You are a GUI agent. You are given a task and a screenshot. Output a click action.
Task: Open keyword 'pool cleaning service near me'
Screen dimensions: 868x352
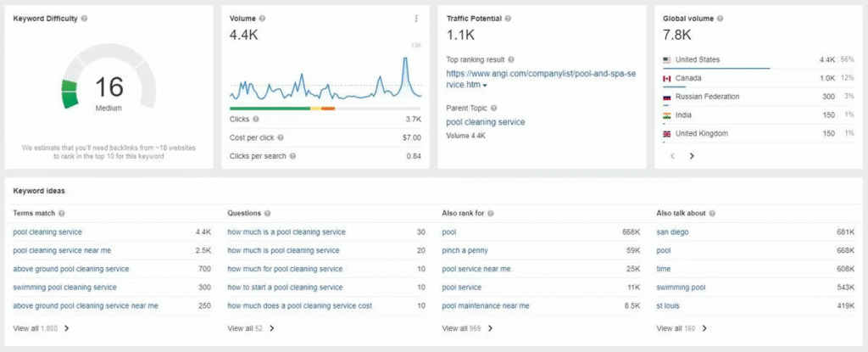(x=62, y=250)
